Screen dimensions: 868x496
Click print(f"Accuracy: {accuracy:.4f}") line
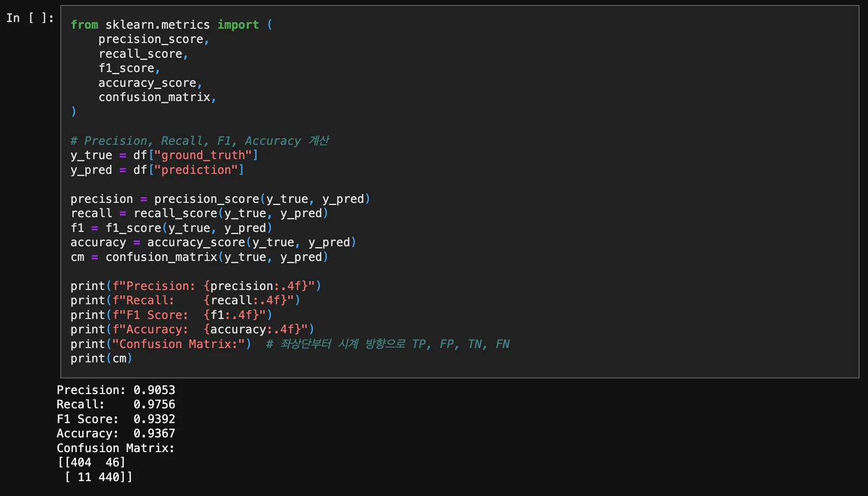[193, 329]
